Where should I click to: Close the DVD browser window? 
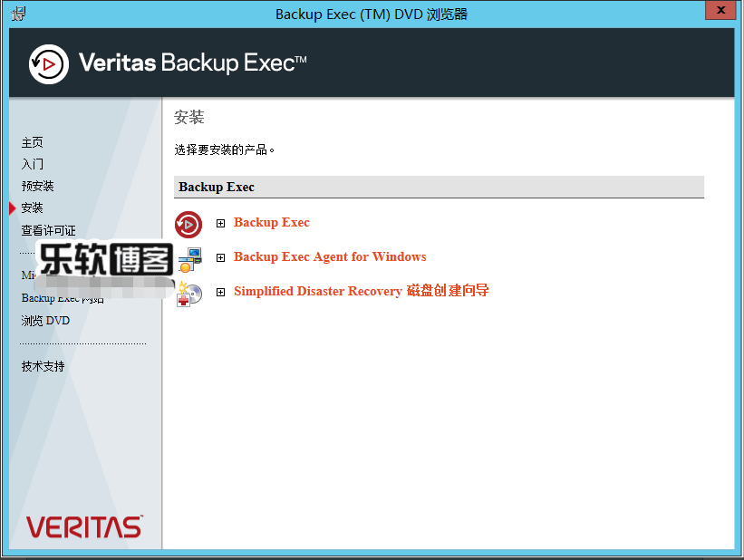pos(720,11)
